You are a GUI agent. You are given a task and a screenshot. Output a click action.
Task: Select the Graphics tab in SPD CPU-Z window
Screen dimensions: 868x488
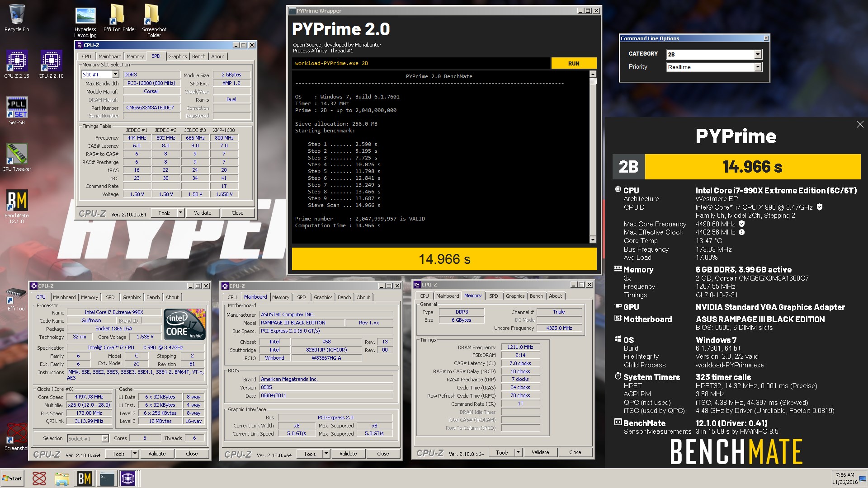click(177, 56)
